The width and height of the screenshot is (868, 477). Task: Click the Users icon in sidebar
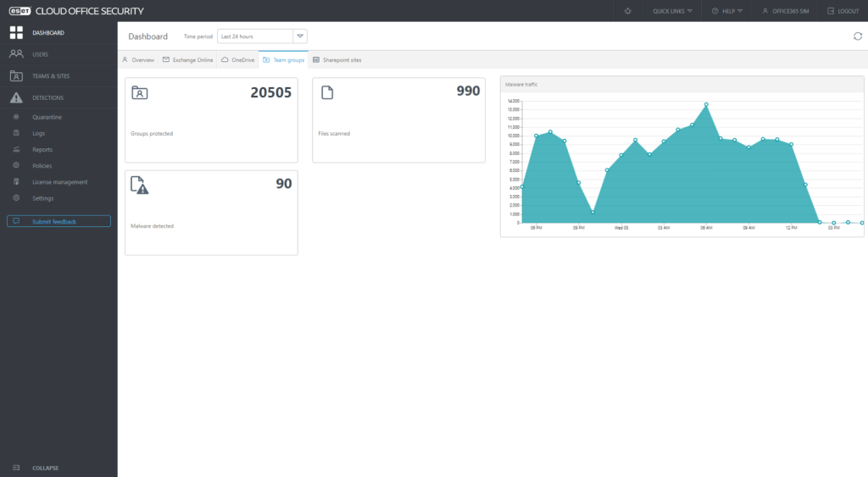coord(16,54)
